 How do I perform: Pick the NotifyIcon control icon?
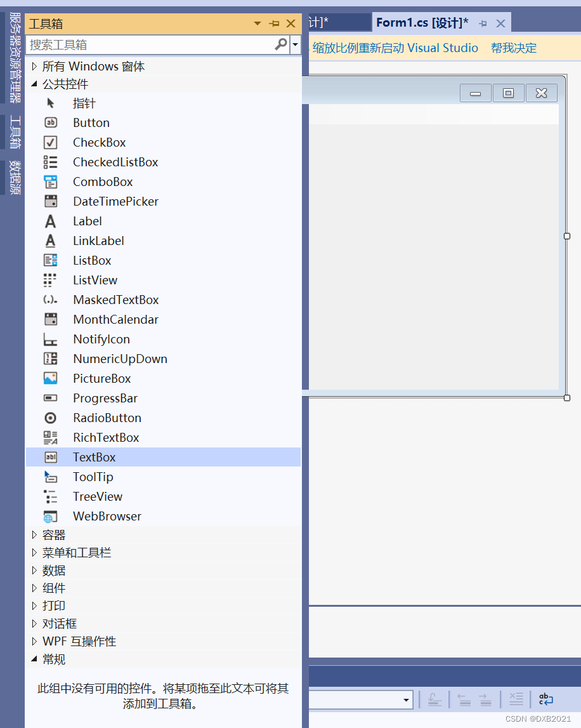[51, 339]
